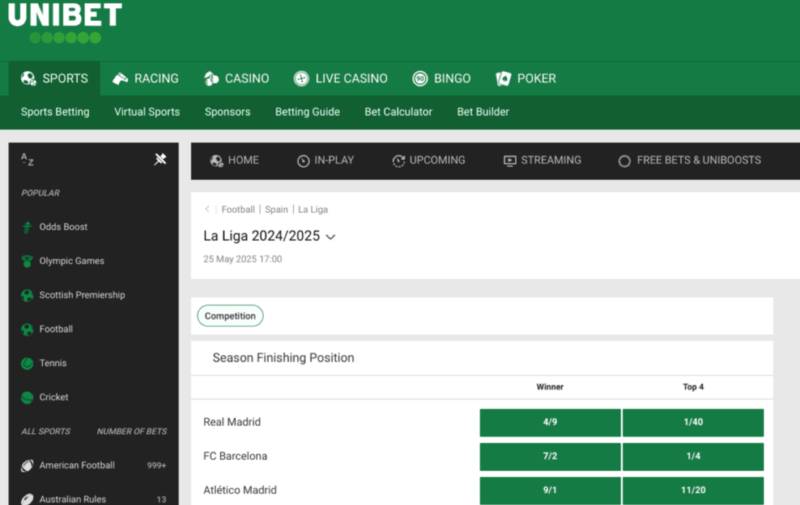Click the Olympic Games sidebar icon
Image resolution: width=800 pixels, height=505 pixels.
click(28, 261)
